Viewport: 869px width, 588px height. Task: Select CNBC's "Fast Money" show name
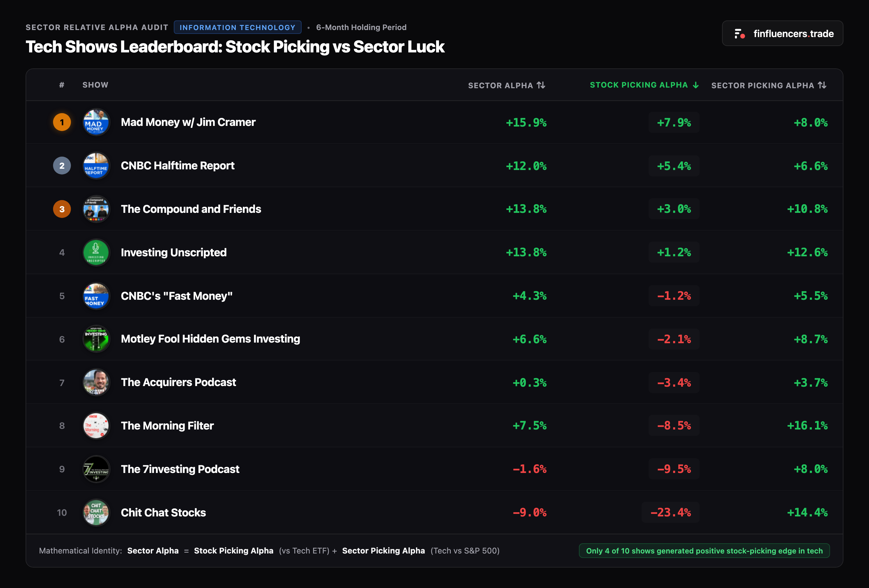click(x=177, y=296)
